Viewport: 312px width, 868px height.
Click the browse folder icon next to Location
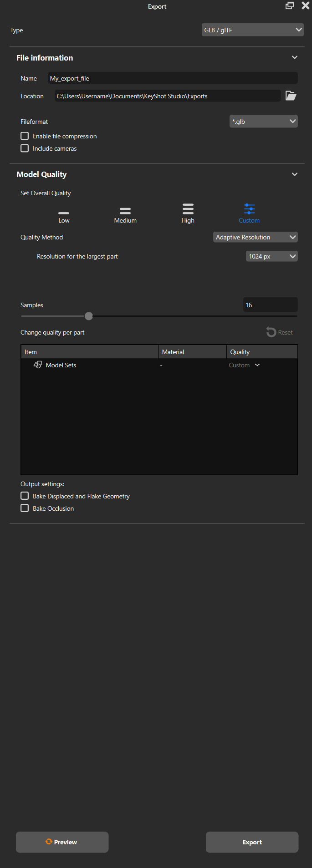tap(291, 96)
